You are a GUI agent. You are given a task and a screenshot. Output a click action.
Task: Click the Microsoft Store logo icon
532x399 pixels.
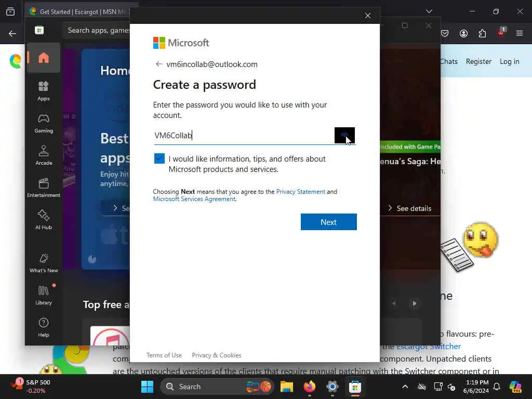[39, 30]
